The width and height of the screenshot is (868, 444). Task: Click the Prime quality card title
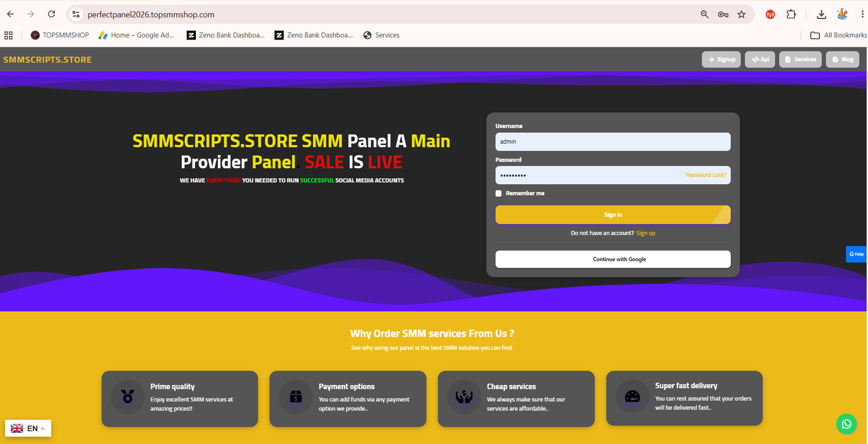click(173, 387)
